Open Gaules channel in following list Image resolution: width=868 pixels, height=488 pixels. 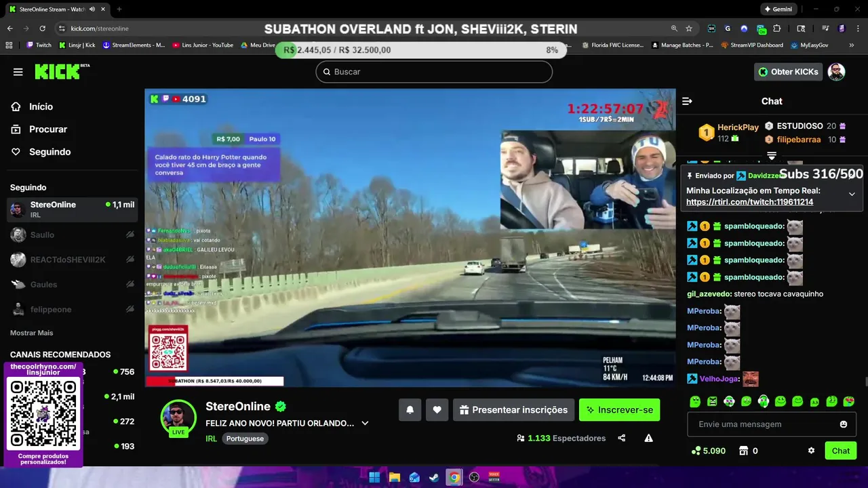tap(72, 285)
